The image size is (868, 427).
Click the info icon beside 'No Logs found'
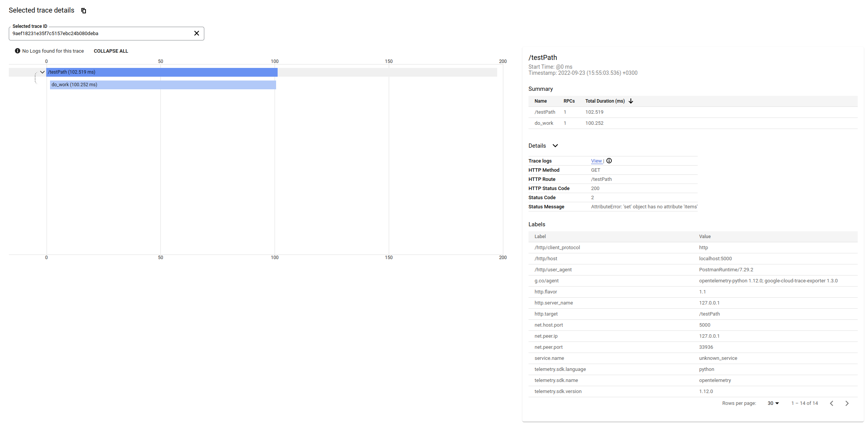18,51
